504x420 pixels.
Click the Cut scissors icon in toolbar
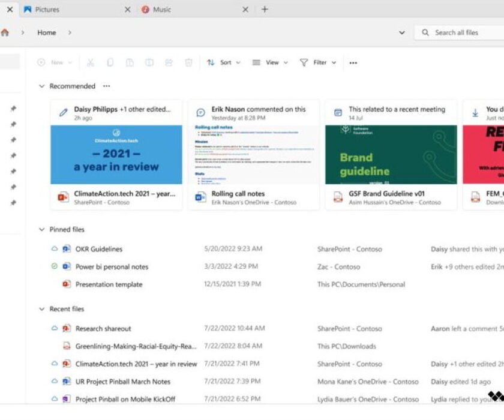90,62
